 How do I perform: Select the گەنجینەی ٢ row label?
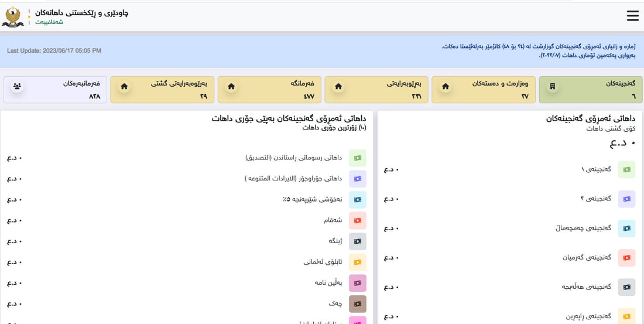tap(595, 199)
